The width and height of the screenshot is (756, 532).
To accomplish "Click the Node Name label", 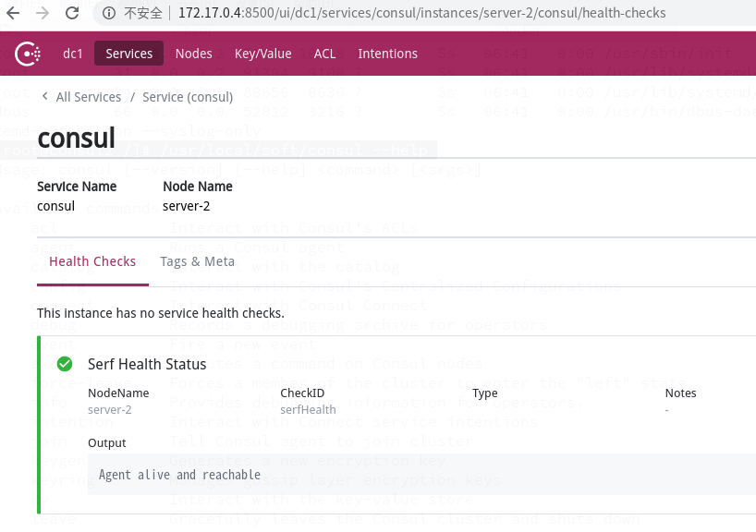I will click(198, 187).
